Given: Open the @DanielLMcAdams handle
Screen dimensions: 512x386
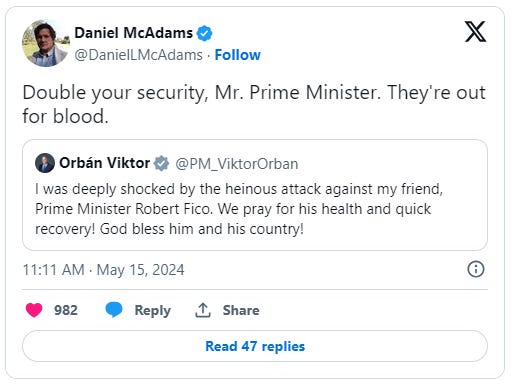Looking at the screenshot, I should [x=138, y=55].
